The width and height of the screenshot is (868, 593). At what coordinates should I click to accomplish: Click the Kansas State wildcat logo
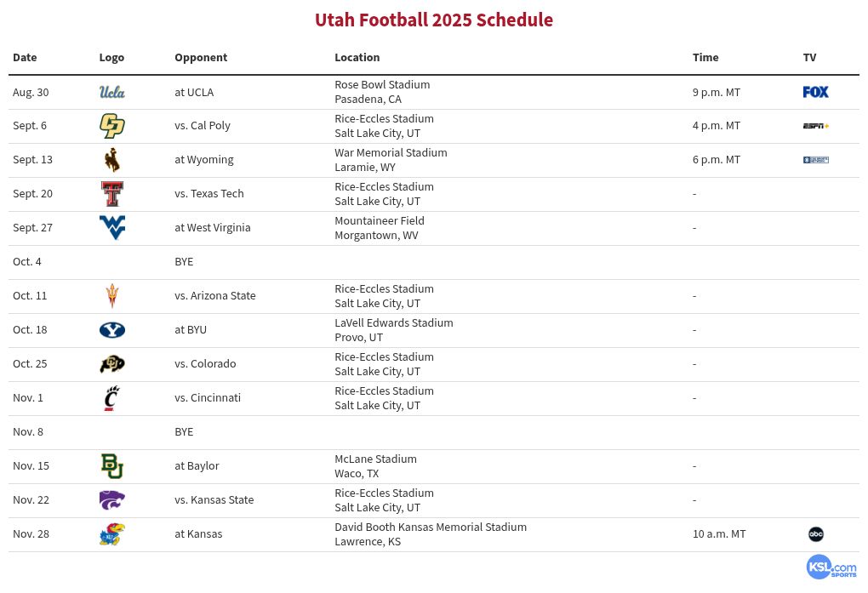click(x=111, y=500)
